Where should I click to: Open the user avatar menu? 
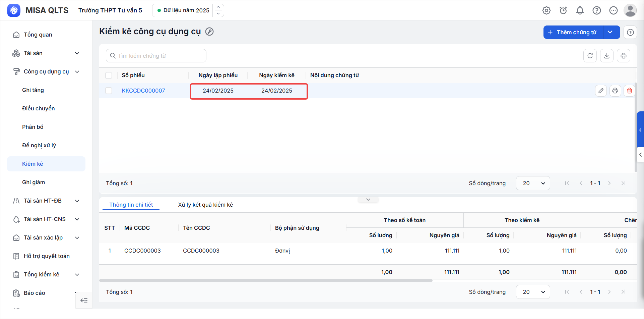pyautogui.click(x=630, y=10)
